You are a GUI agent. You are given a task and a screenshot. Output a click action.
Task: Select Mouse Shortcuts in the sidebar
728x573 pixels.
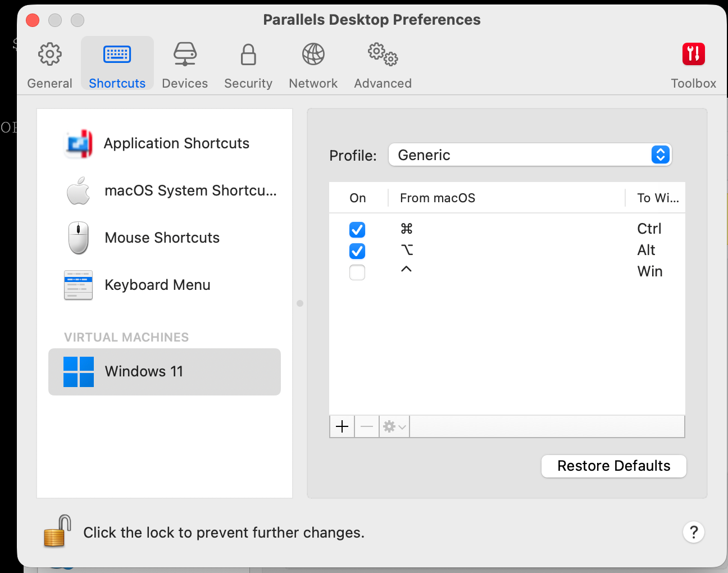(x=165, y=238)
